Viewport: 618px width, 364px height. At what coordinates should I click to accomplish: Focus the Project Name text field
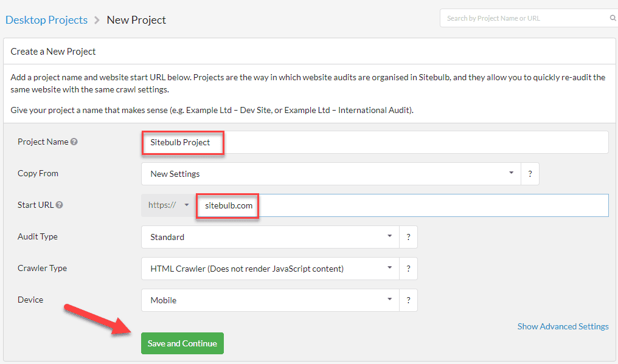(x=375, y=142)
